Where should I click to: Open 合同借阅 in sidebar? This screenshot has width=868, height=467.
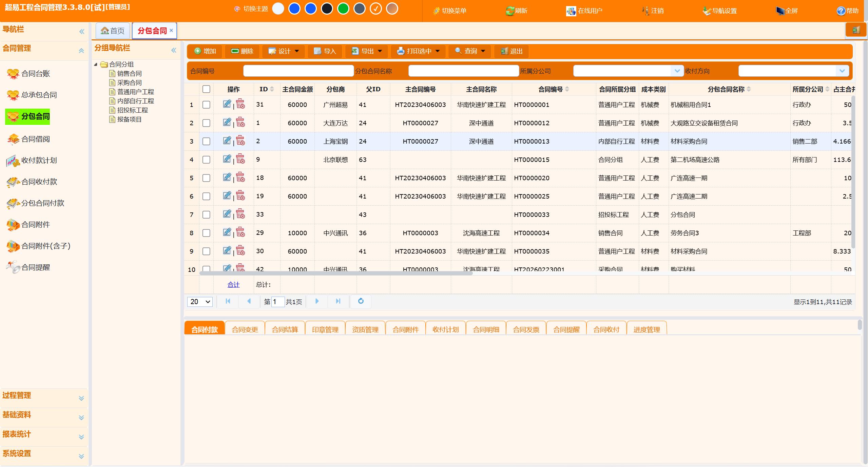35,139
